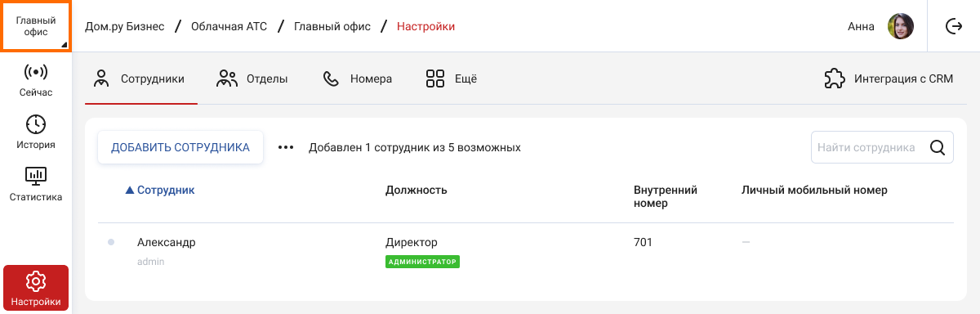This screenshot has height=314, width=980.
Task: Expand the Главный офис office selector
Action: [36, 26]
